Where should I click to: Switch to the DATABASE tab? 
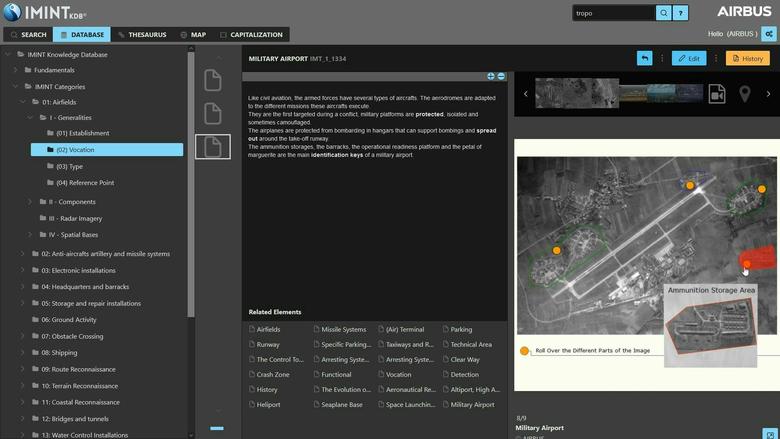tap(82, 34)
